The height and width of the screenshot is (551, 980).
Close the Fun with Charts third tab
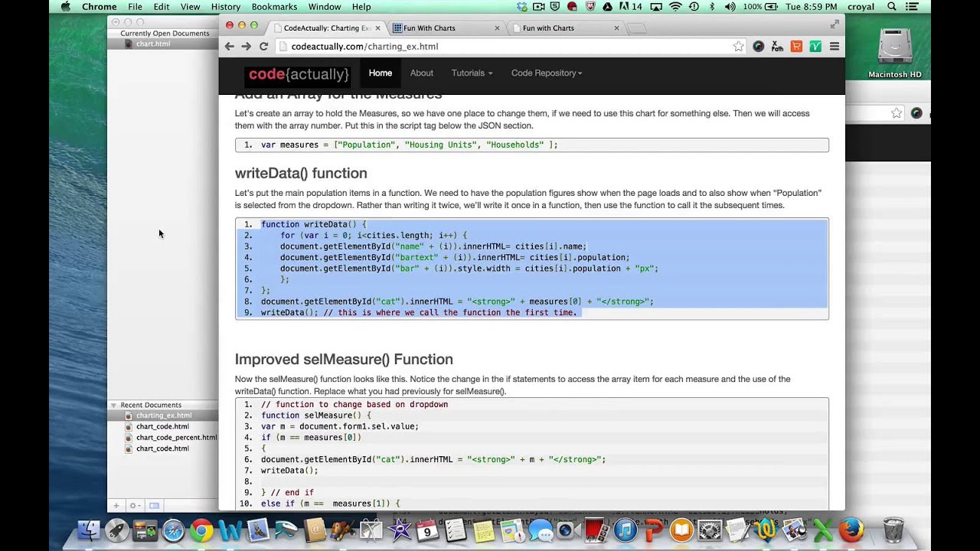tap(616, 28)
